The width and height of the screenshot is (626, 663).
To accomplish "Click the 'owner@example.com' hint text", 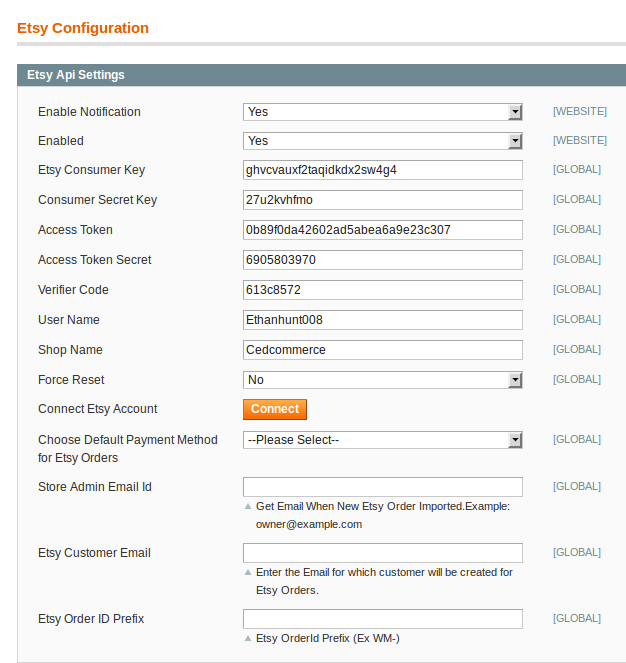I will 309,525.
